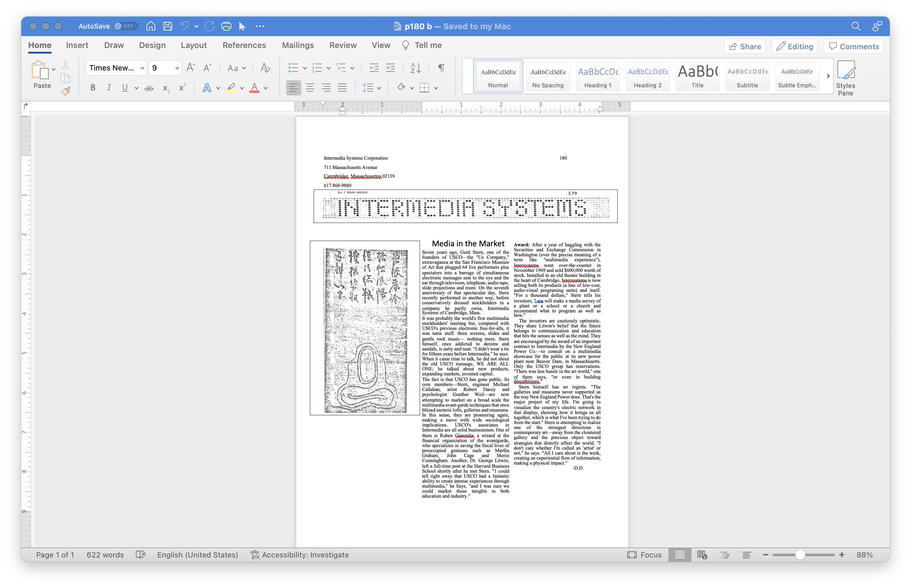This screenshot has width=911, height=588.
Task: Open the font name dropdown
Action: 142,68
